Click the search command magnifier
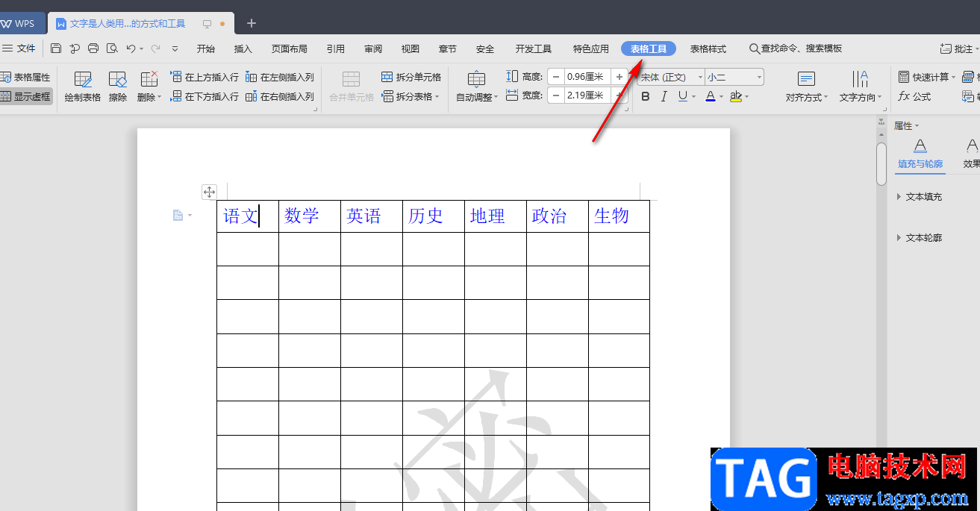This screenshot has width=980, height=511. pos(755,48)
